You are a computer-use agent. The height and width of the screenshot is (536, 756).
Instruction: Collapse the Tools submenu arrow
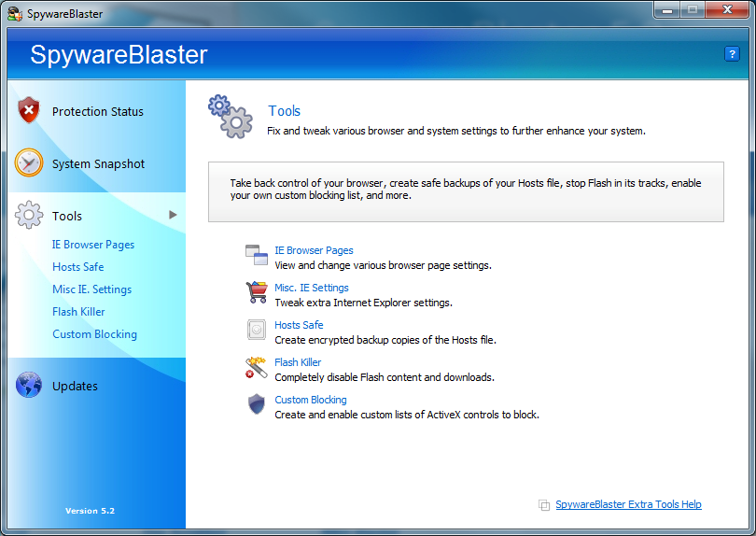[173, 215]
